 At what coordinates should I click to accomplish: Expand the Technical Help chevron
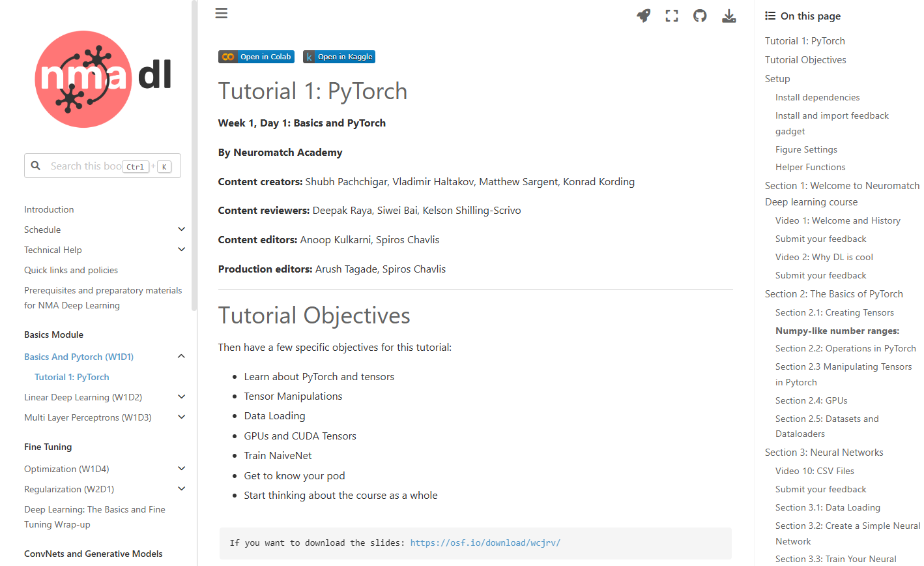pos(181,250)
